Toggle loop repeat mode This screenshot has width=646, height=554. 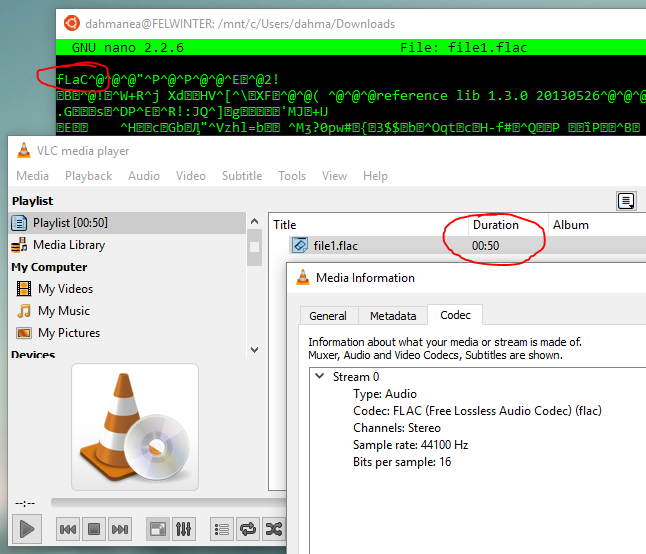coord(248,529)
